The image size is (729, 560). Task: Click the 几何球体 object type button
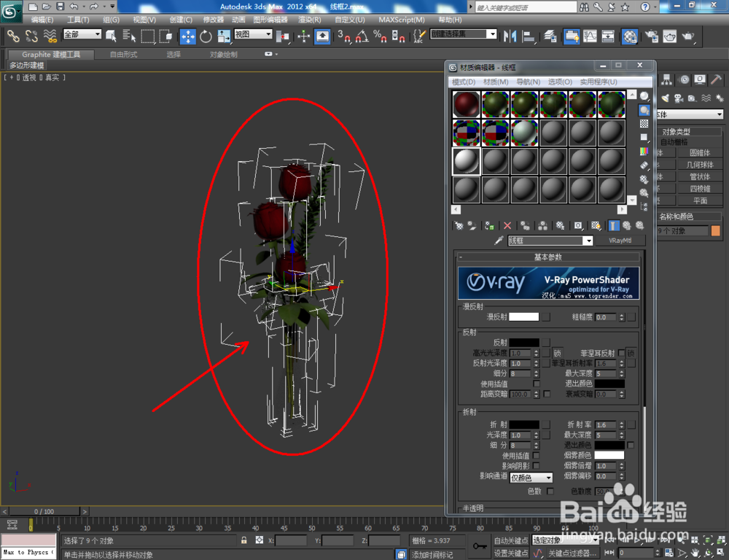coord(700,165)
